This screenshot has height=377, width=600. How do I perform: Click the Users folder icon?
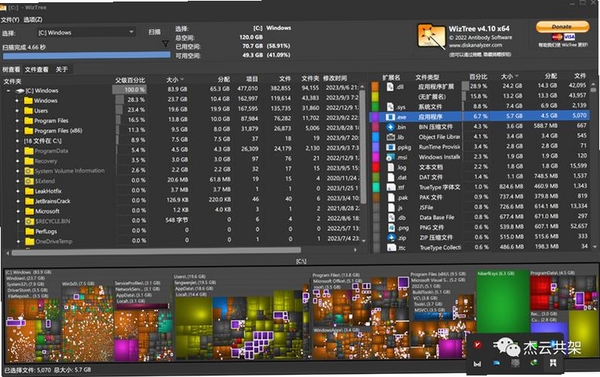point(28,111)
